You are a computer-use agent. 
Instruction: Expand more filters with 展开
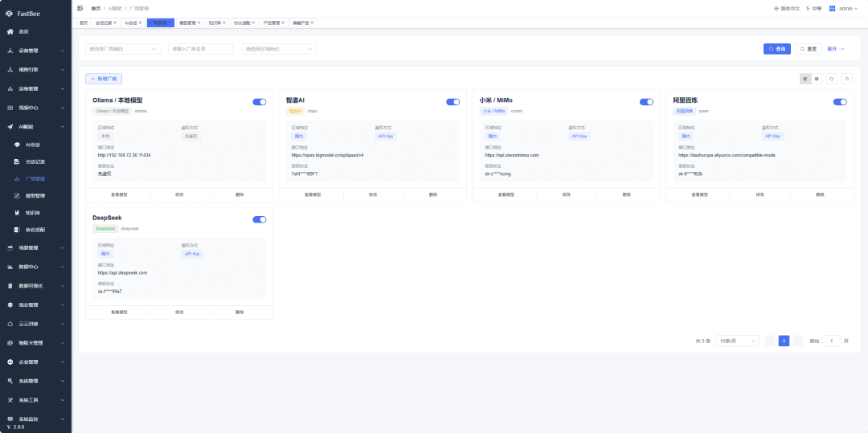pyautogui.click(x=836, y=49)
